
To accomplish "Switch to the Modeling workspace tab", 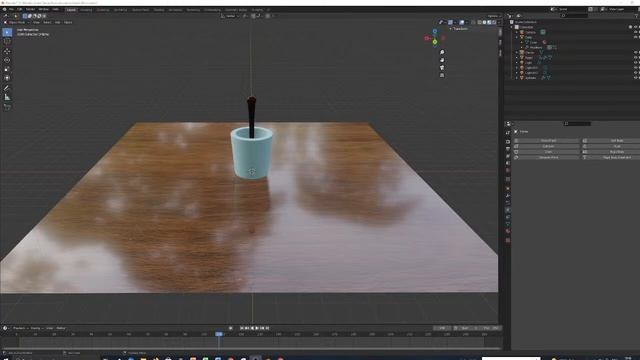I will 86,10.
